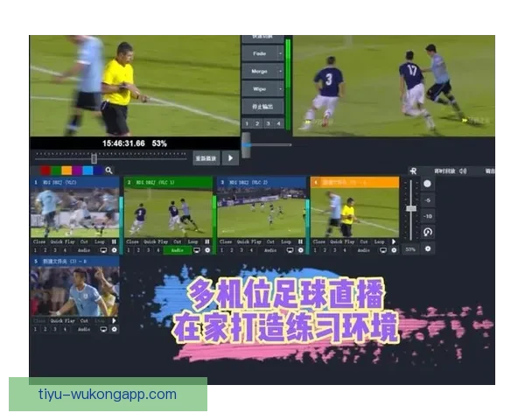Screen dimensions: 525x420
Task: Select the red color tag filter
Action: click(x=45, y=171)
